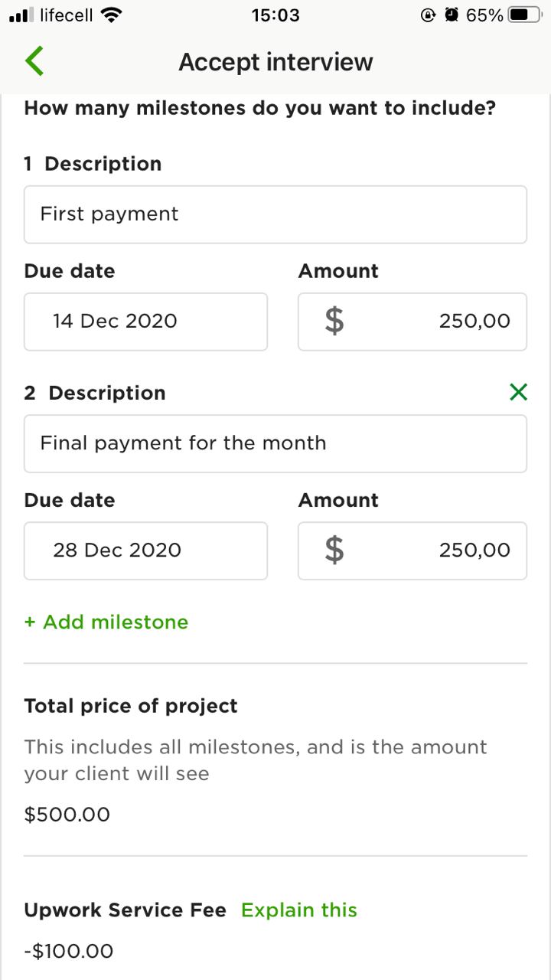This screenshot has width=551, height=980.
Task: Remove milestone 2 with green X
Action: 518,392
